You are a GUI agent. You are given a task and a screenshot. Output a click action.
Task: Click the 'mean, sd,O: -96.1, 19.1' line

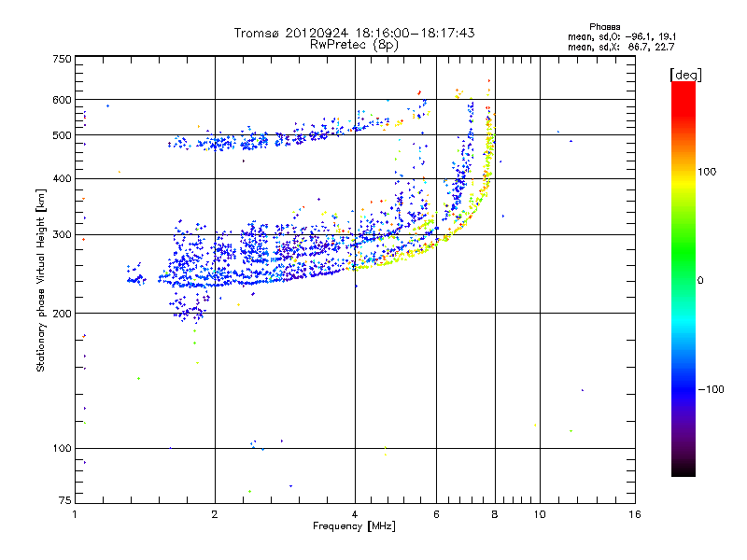pyautogui.click(x=622, y=36)
